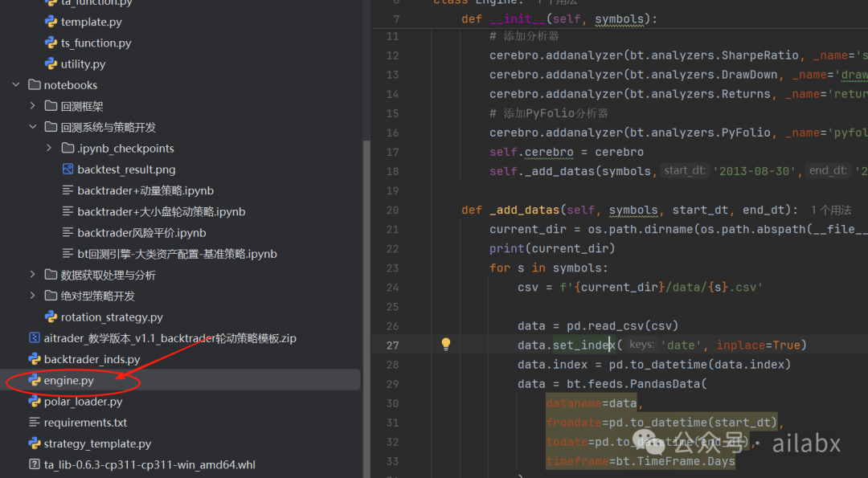Select strategy_template.py in the project tree
The height and width of the screenshot is (478, 868).
click(97, 443)
